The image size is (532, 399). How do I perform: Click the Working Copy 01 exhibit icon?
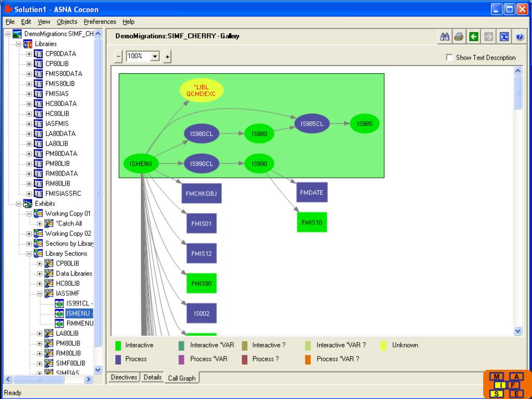38,214
